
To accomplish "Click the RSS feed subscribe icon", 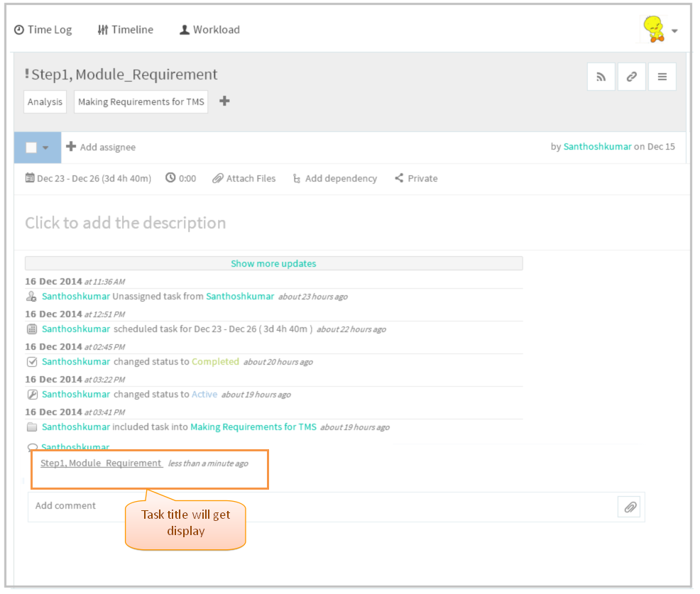I will click(x=601, y=77).
